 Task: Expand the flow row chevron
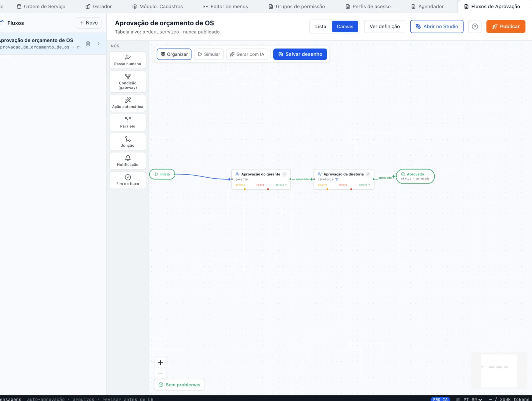pos(98,44)
